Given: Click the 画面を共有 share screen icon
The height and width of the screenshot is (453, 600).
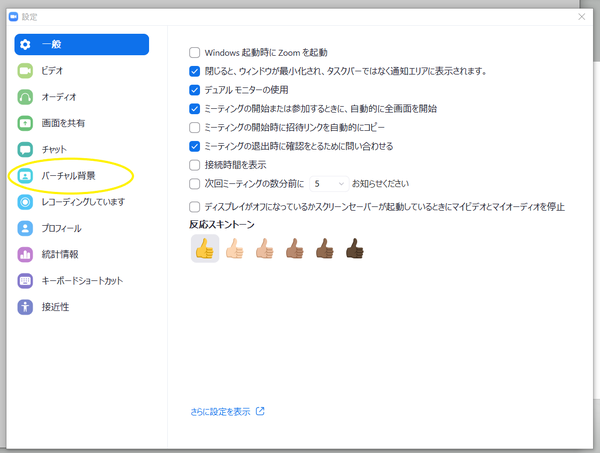Looking at the screenshot, I should (25, 123).
